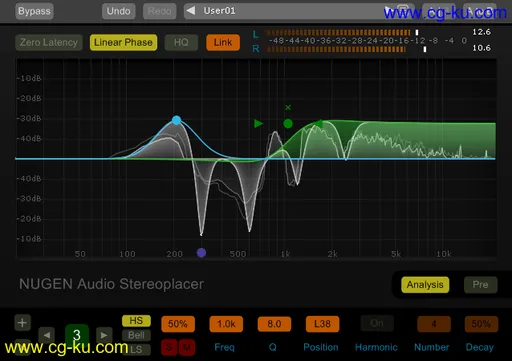Click the R channel peak value 10.6
The image size is (512, 361).
pyautogui.click(x=481, y=48)
